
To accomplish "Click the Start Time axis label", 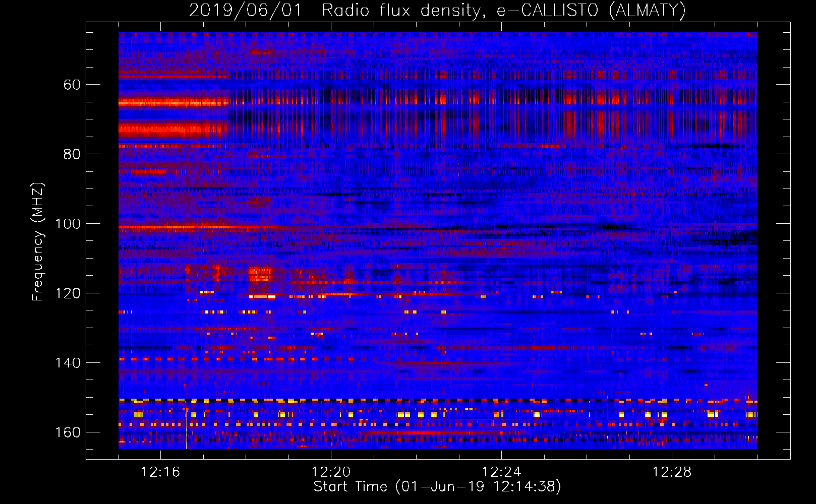I will pos(437,487).
